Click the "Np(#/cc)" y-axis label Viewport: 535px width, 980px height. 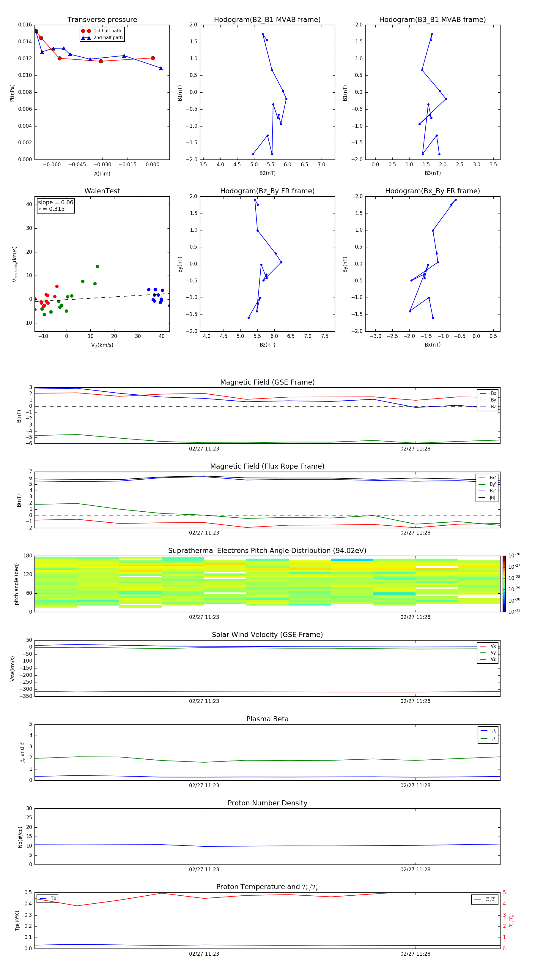coord(20,837)
